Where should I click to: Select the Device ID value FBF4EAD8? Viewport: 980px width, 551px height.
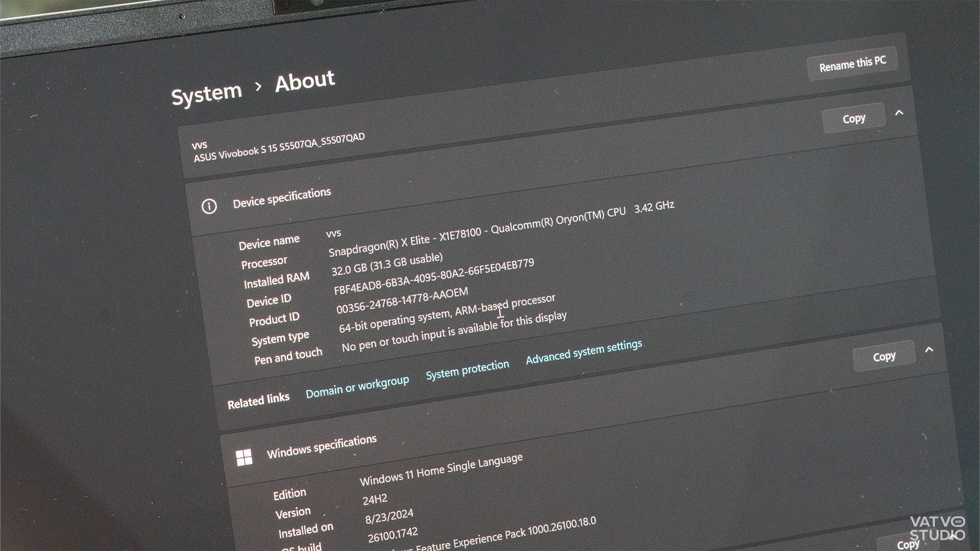434,277
